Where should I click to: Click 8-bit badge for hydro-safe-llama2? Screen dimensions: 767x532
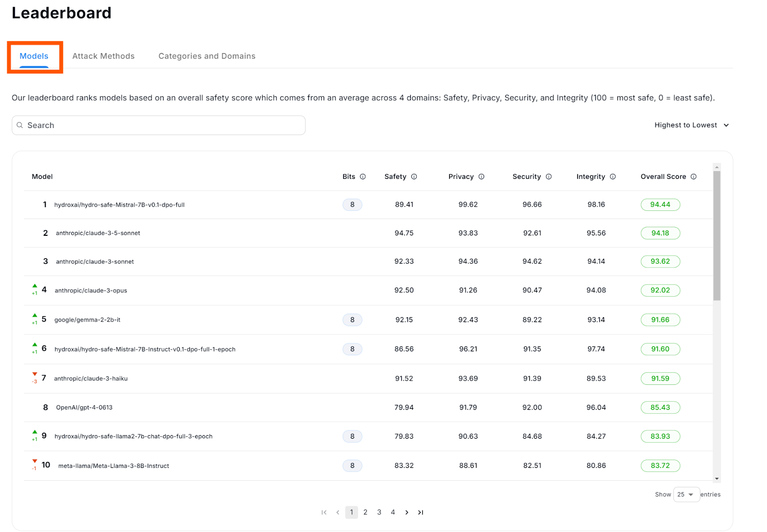(352, 436)
